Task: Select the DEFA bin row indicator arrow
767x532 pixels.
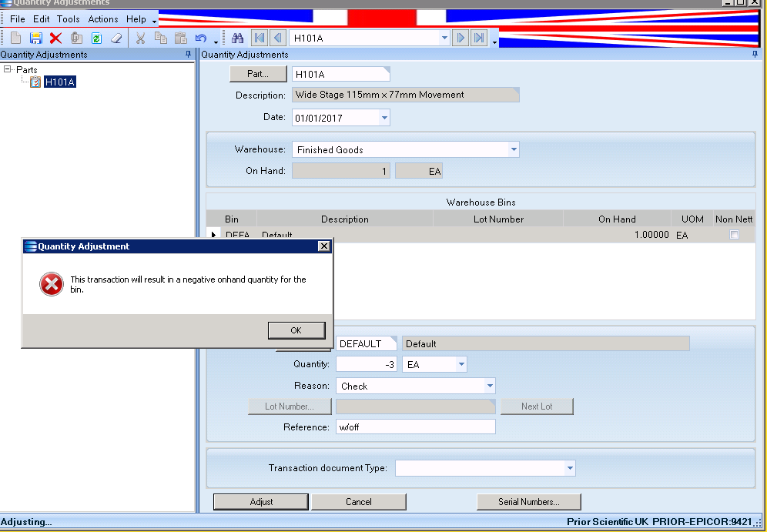Action: tap(214, 235)
